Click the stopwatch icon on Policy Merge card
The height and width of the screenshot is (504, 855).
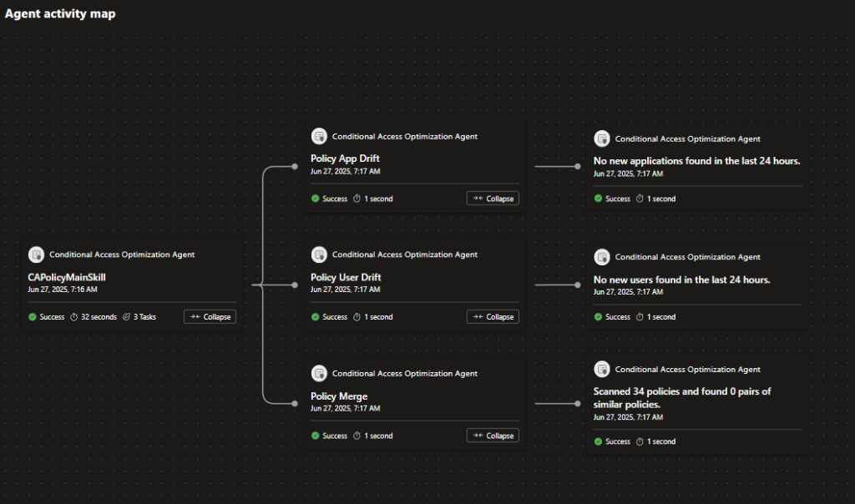pos(357,436)
